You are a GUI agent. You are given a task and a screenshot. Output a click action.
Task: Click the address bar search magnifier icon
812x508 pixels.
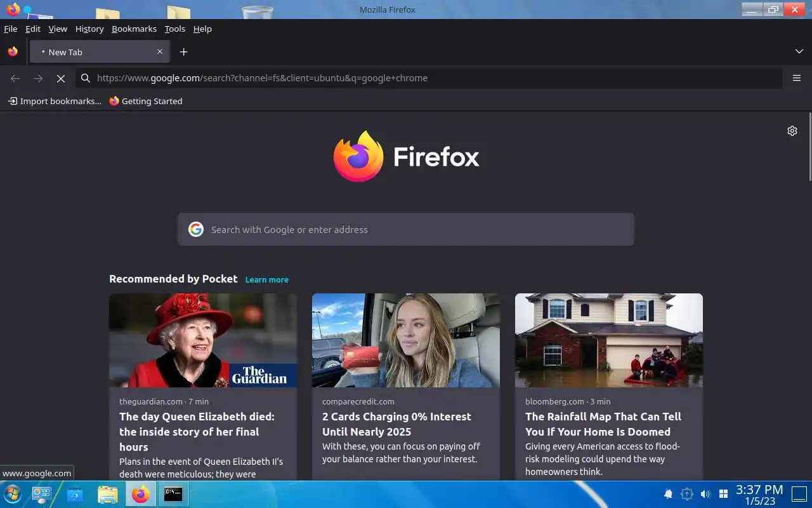(86, 78)
